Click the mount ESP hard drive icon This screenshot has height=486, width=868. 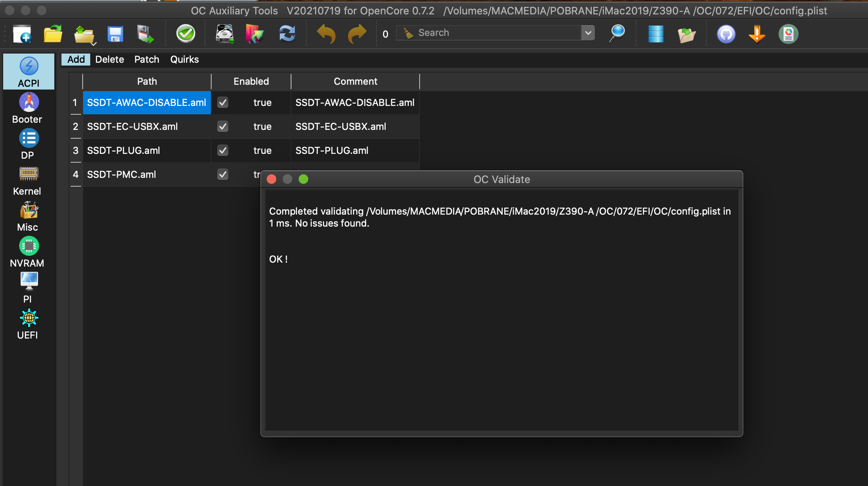pyautogui.click(x=225, y=34)
